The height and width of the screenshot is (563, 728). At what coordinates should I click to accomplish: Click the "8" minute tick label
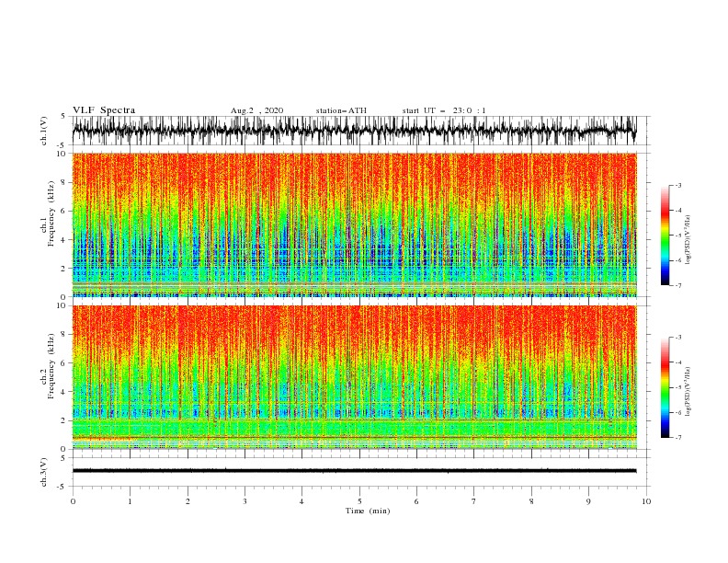(531, 501)
